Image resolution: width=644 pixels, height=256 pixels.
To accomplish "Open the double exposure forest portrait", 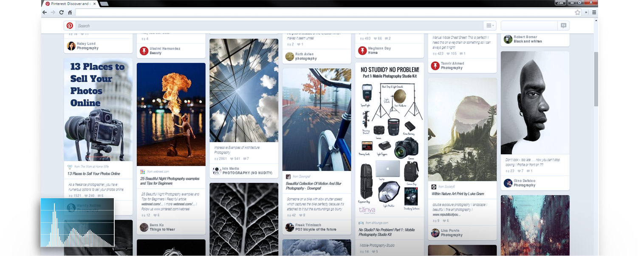I will pyautogui.click(x=462, y=129).
